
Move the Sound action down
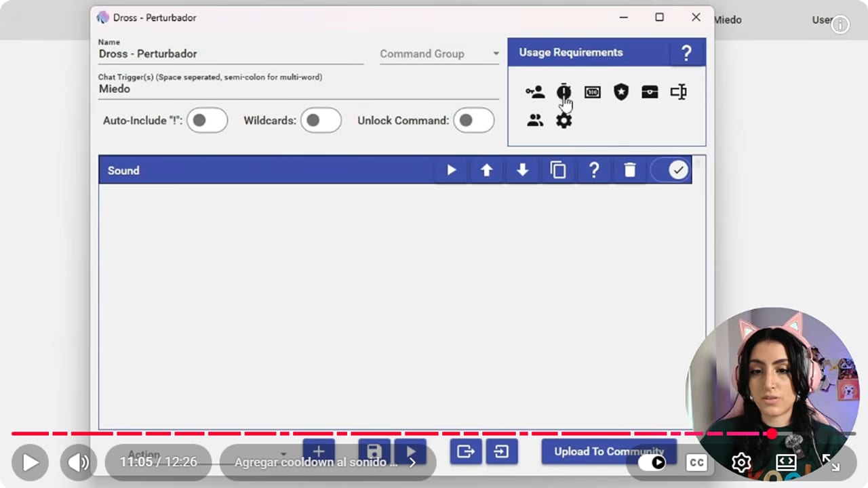522,171
